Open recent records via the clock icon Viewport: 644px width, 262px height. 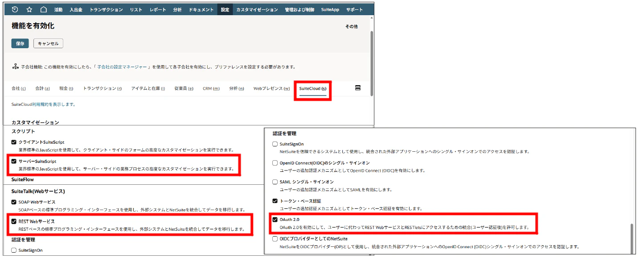[15, 9]
